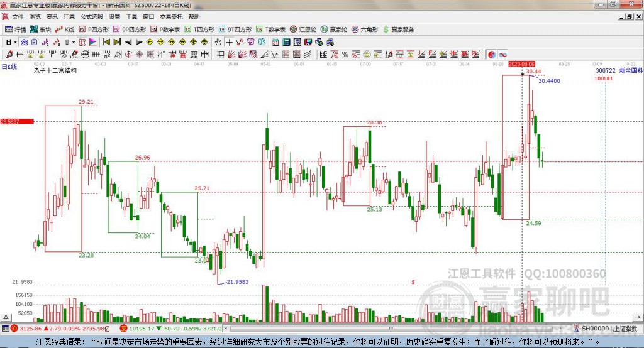Select the red pencil drawing tool

[x=9, y=54]
